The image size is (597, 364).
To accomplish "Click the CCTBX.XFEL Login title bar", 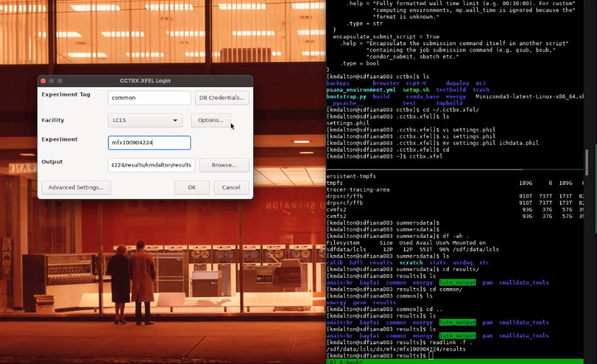I will pos(145,80).
